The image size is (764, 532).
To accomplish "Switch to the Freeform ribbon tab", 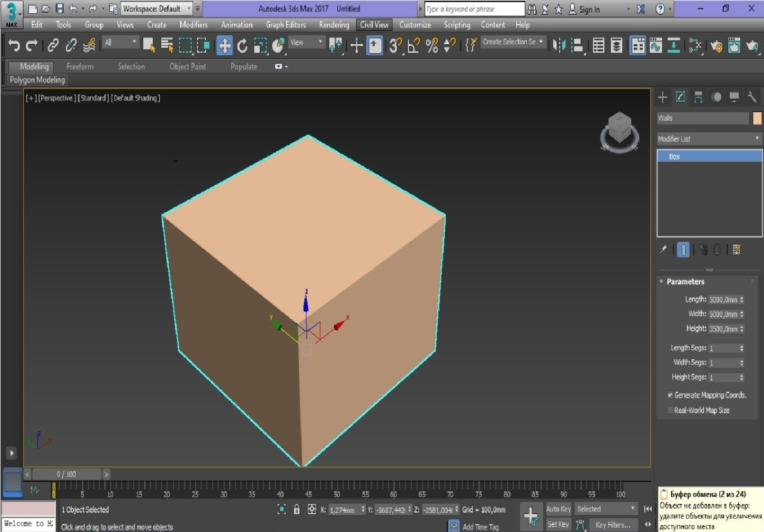I will coord(80,66).
